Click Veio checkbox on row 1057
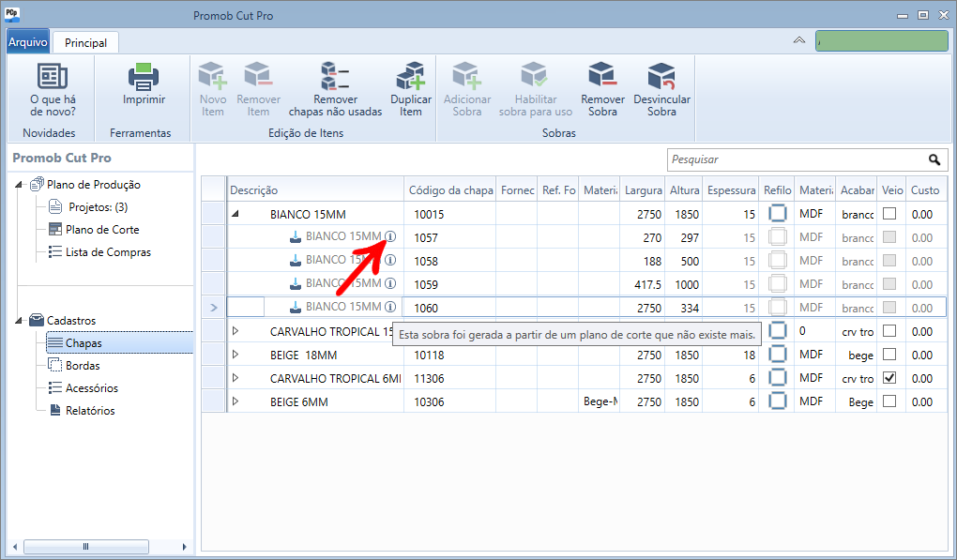 point(889,236)
